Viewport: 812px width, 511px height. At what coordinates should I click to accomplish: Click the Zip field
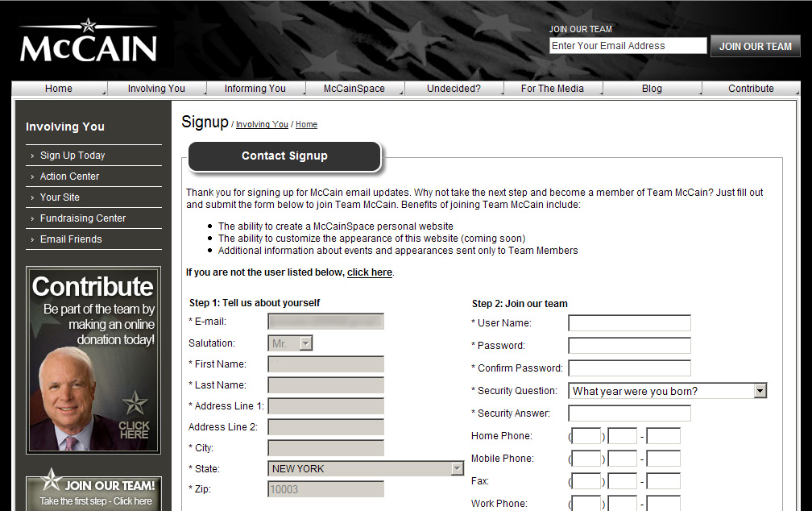click(325, 489)
